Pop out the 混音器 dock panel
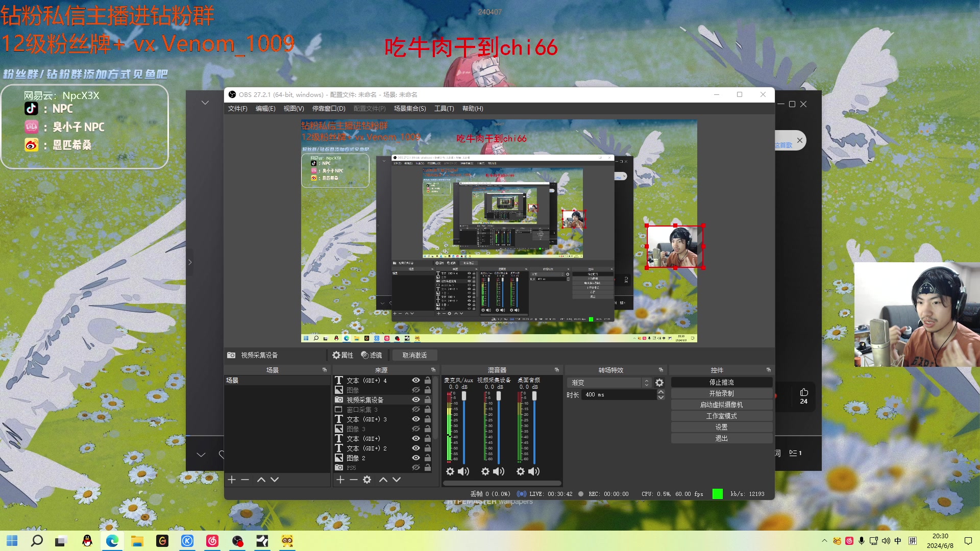Screen dimensions: 980x551 (557, 370)
